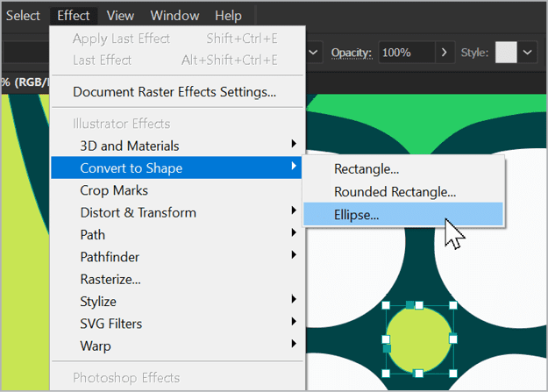
Task: Choose the Rasterize effect
Action: pos(176,280)
